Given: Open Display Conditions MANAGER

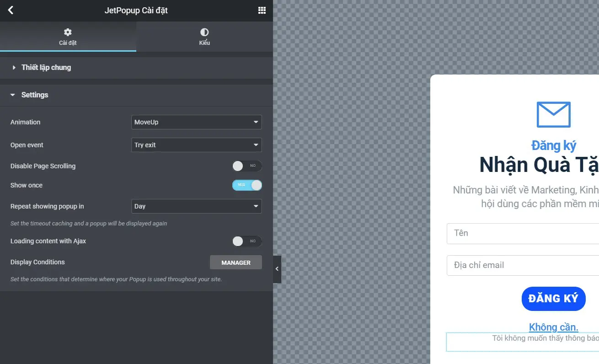Looking at the screenshot, I should [236, 262].
